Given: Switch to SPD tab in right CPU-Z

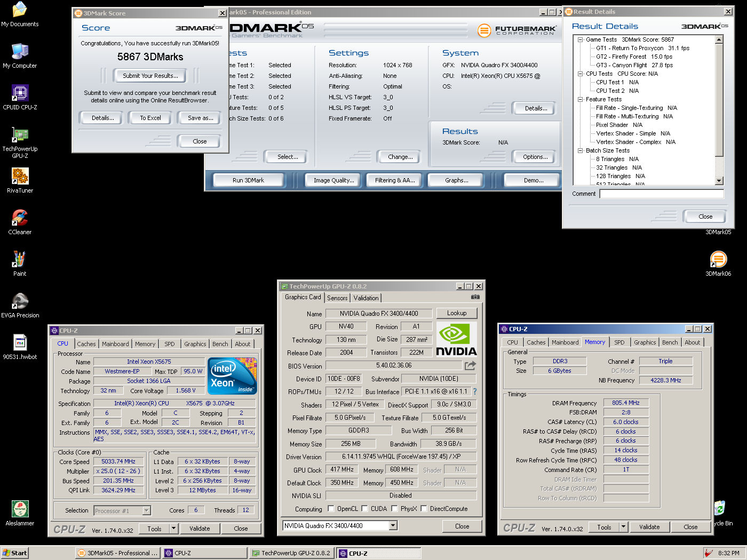Looking at the screenshot, I should click(x=619, y=342).
